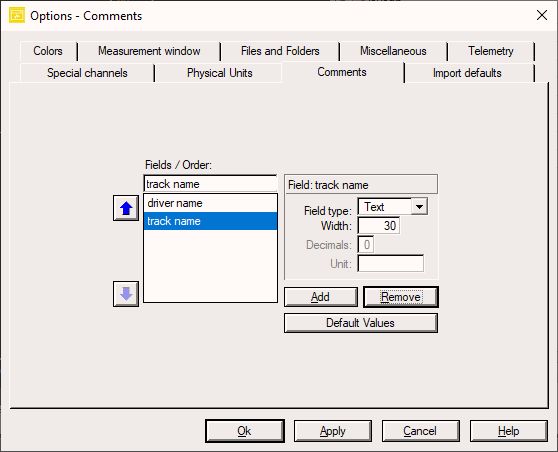Switch to the Colors tab
Image resolution: width=558 pixels, height=452 pixels.
point(48,51)
